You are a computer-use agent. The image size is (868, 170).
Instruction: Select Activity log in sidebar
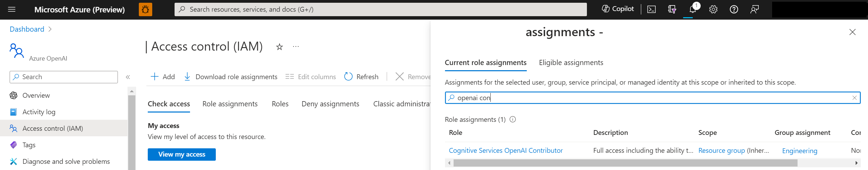click(38, 112)
